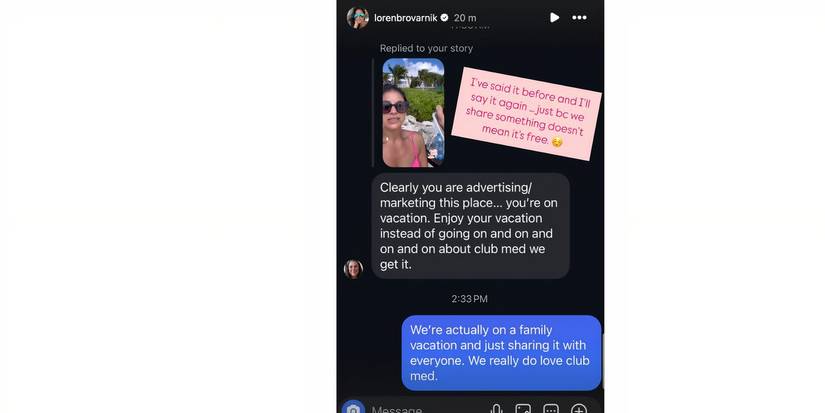Play the story with the play button
Image resolution: width=825 pixels, height=413 pixels.
pos(554,17)
